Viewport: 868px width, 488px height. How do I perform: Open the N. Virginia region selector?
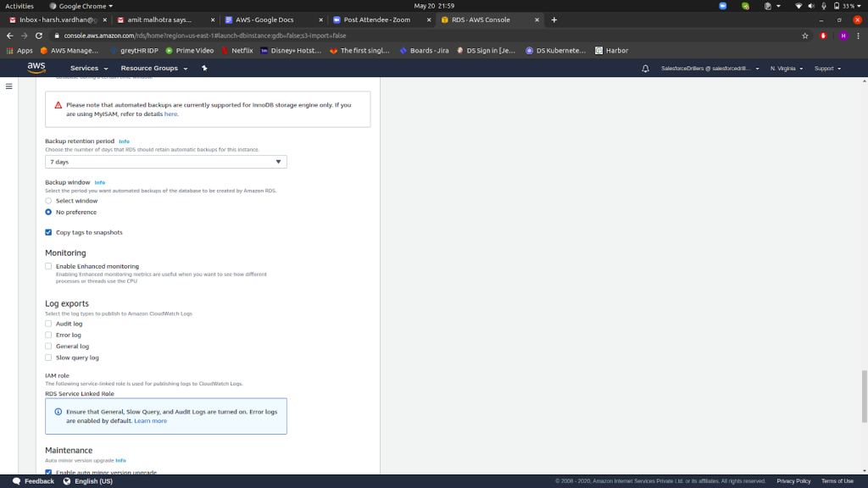[787, 69]
